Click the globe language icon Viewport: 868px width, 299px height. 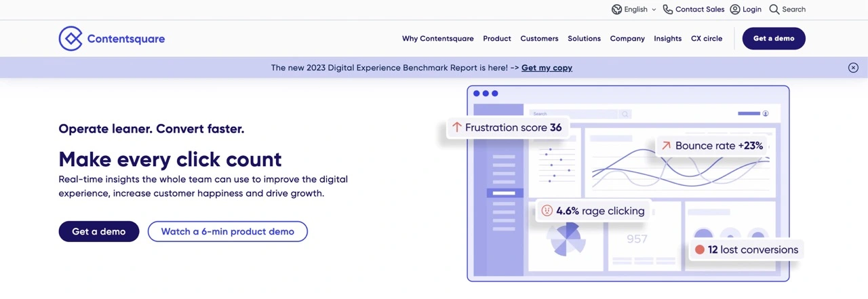[616, 9]
